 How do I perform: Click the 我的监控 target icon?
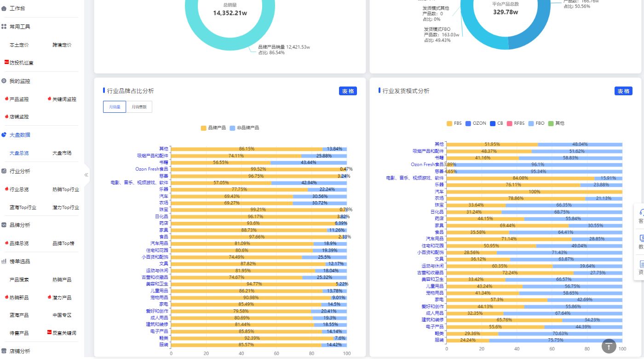coord(4,81)
